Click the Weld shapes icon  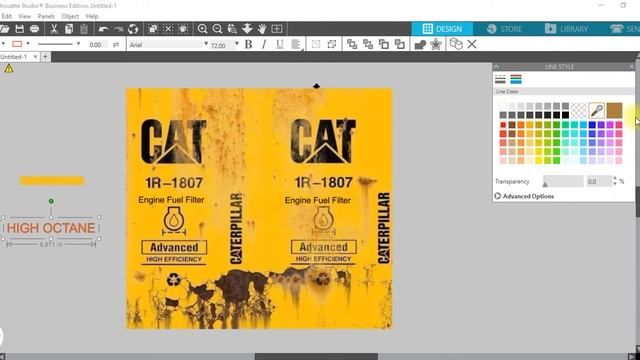(420, 44)
